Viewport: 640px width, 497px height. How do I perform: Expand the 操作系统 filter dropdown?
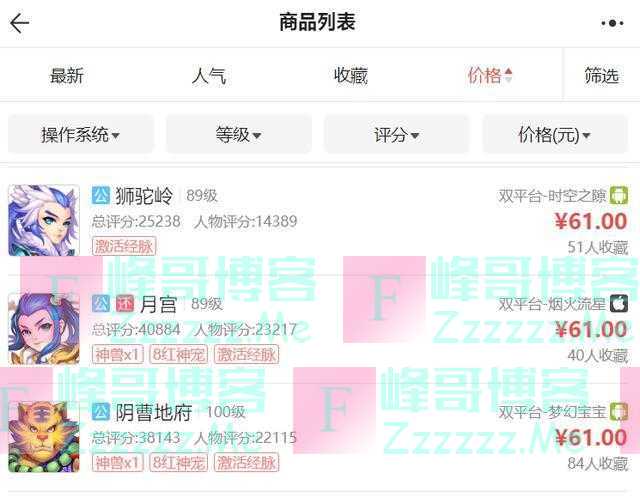(80, 134)
